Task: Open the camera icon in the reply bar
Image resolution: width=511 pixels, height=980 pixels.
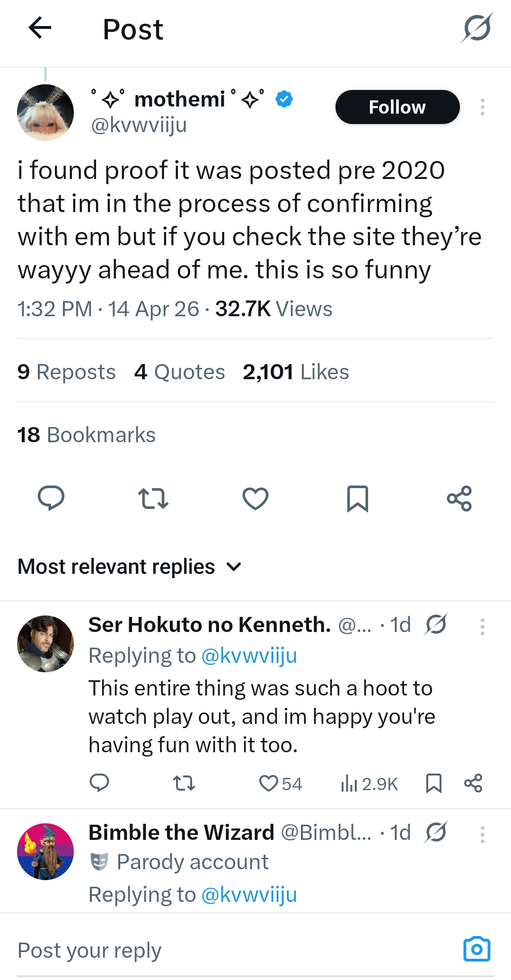Action: [476, 949]
